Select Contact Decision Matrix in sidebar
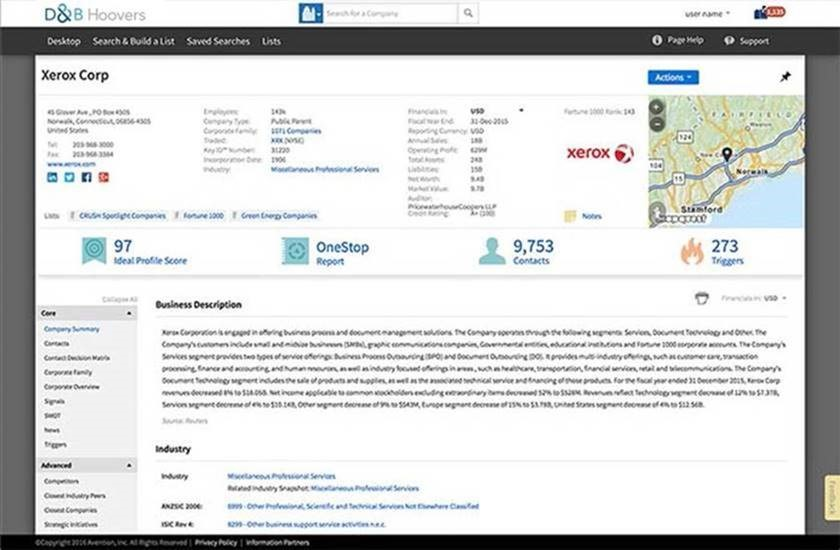 [x=77, y=358]
